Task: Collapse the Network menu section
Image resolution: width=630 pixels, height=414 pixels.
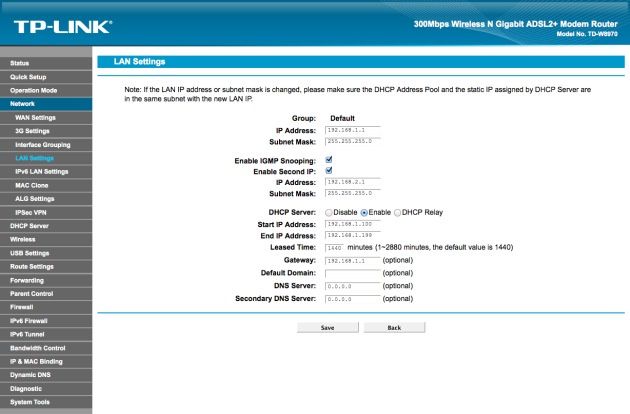Action: click(46, 104)
